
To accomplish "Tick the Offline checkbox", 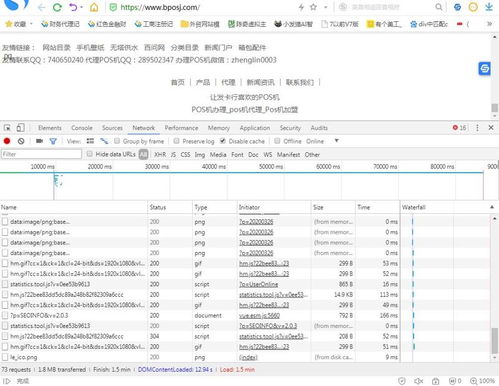I will coord(277,141).
